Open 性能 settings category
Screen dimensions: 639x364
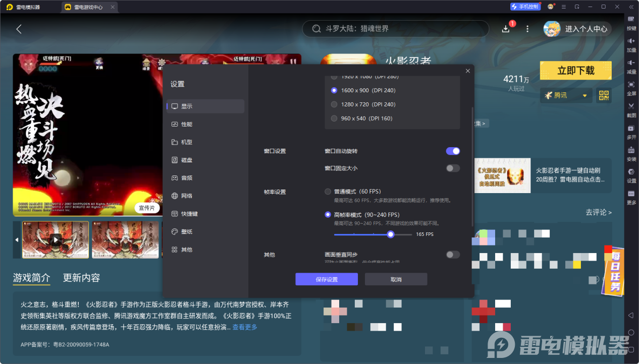coord(205,124)
